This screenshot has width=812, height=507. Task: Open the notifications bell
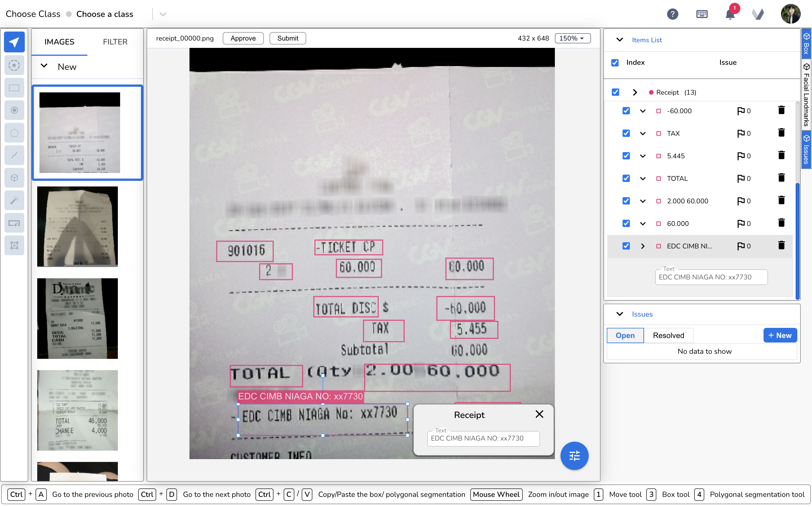click(730, 14)
